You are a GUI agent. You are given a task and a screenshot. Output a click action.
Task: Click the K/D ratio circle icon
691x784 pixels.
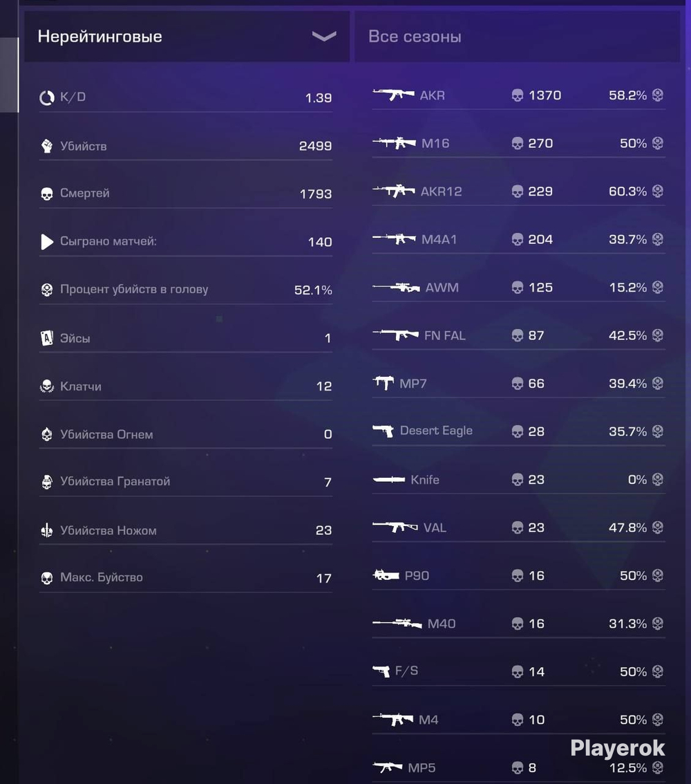[x=46, y=97]
